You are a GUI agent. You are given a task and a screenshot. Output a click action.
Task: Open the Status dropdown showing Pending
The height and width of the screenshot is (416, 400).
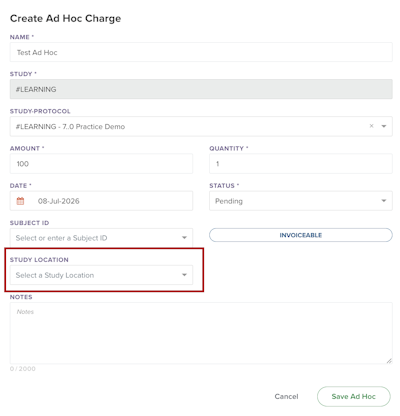(301, 201)
